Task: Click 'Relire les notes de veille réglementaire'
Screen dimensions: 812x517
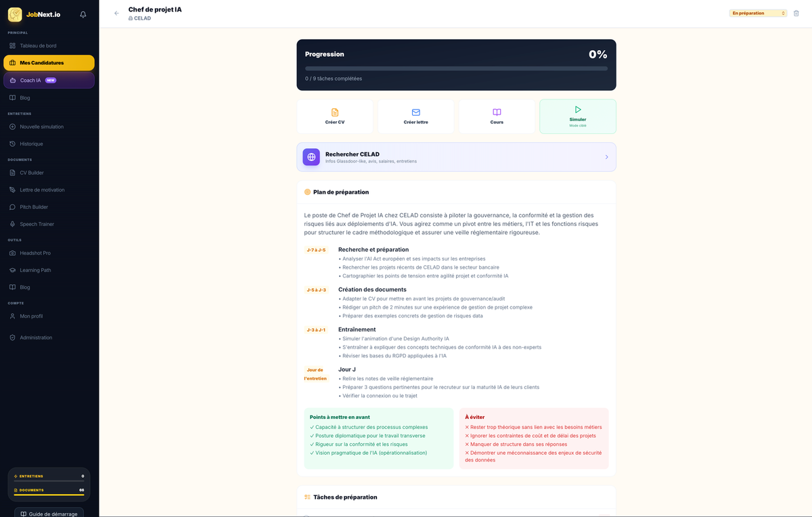Action: 386,379
